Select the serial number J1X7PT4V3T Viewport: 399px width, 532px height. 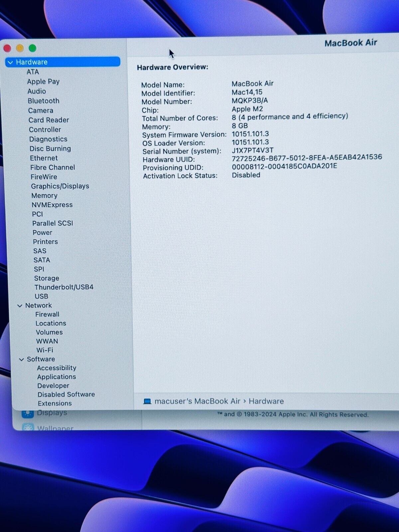tap(253, 150)
